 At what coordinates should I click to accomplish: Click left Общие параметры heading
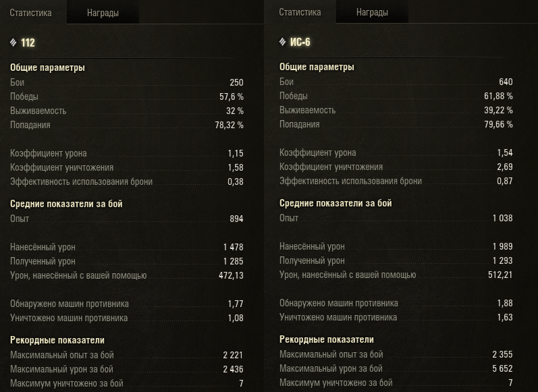click(x=47, y=67)
